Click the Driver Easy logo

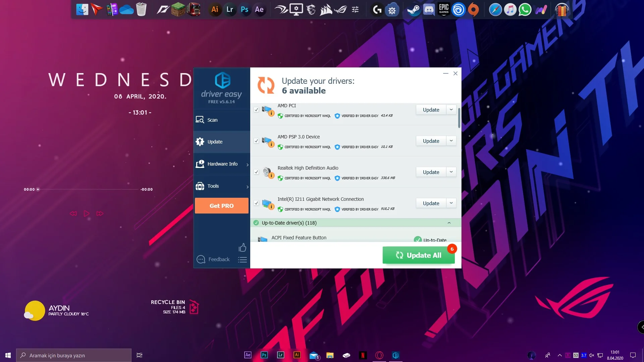[x=222, y=80]
